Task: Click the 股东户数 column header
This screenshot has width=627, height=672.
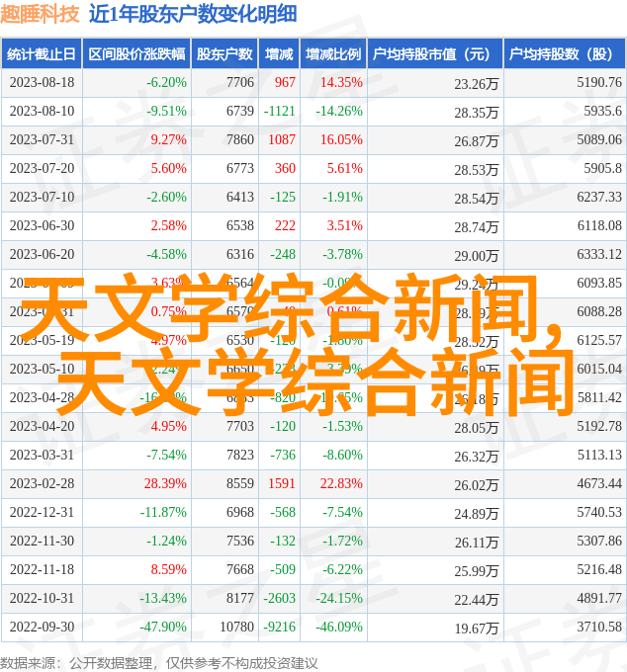Action: (x=224, y=54)
